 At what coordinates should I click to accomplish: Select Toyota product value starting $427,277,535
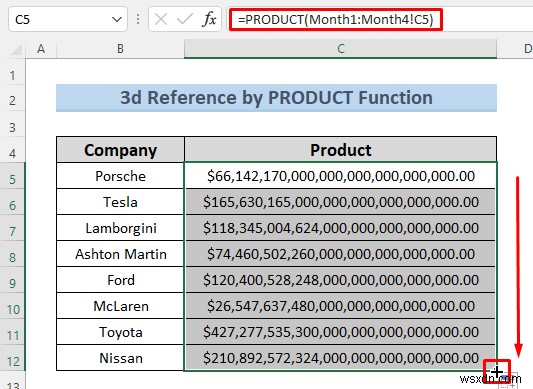pos(341,332)
